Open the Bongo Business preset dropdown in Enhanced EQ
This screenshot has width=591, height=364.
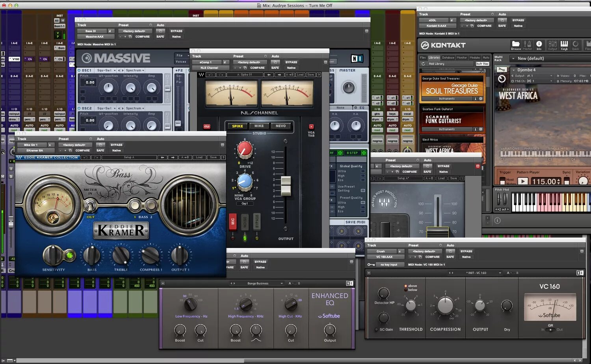click(x=258, y=283)
